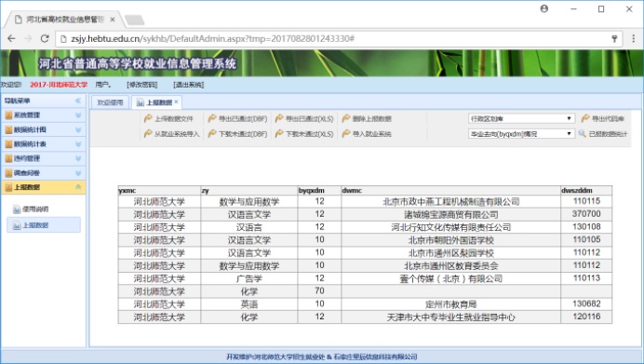Click the dwmc column header

point(450,190)
